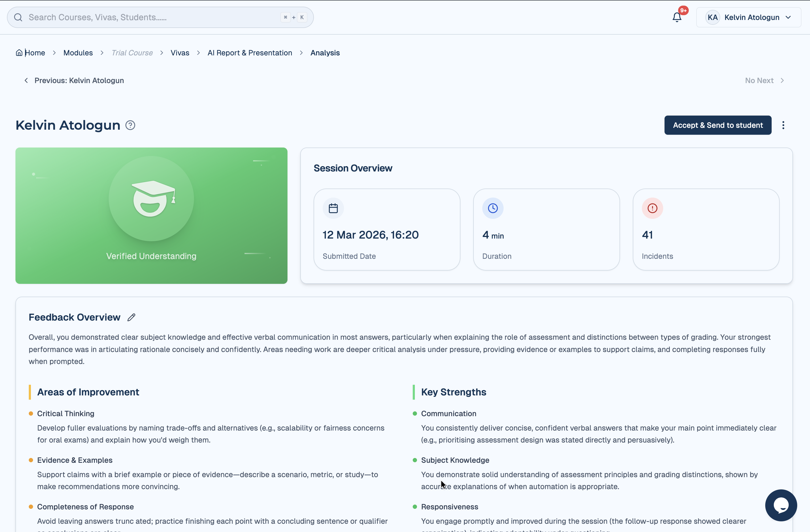Screen dimensions: 810x532
Task: Click the 12 Mar 2026, 16:20 submitted date
Action: click(371, 235)
